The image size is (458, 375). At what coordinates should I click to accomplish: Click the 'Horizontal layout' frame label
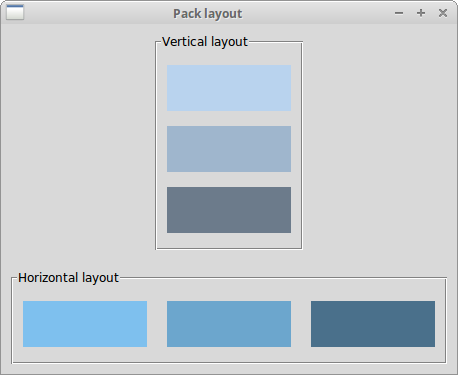tap(68, 278)
